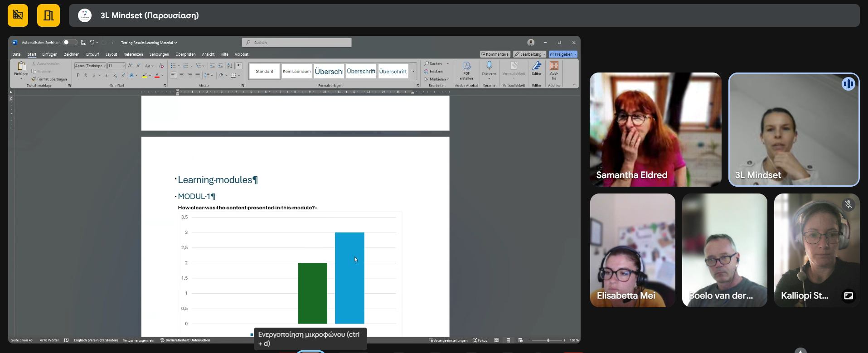Click the Suchen search field

[x=297, y=43]
